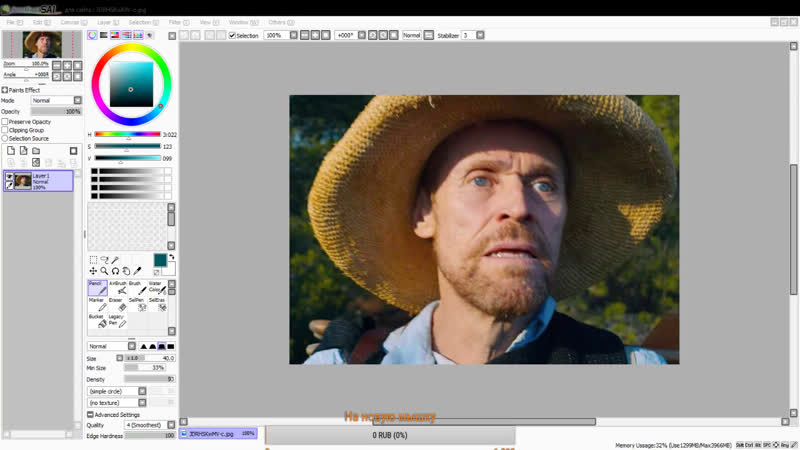Click the foreground teal color swatch
Viewport: 800px width, 450px height.
click(160, 260)
